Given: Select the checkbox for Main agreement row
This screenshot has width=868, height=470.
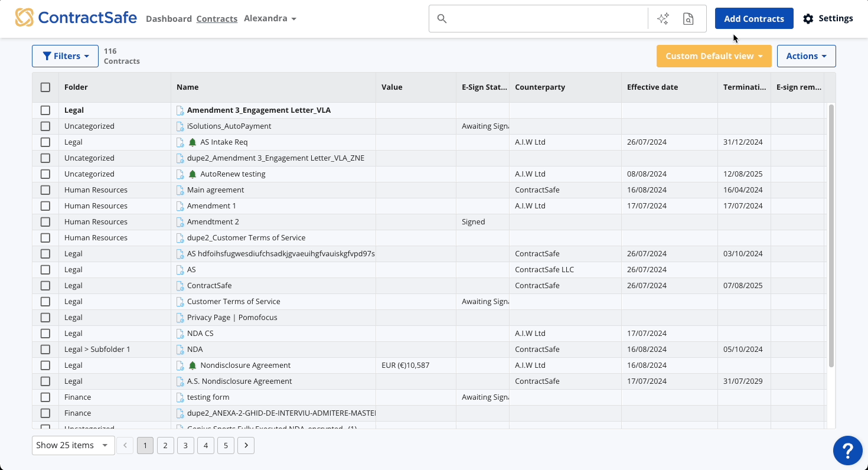Looking at the screenshot, I should pos(45,190).
